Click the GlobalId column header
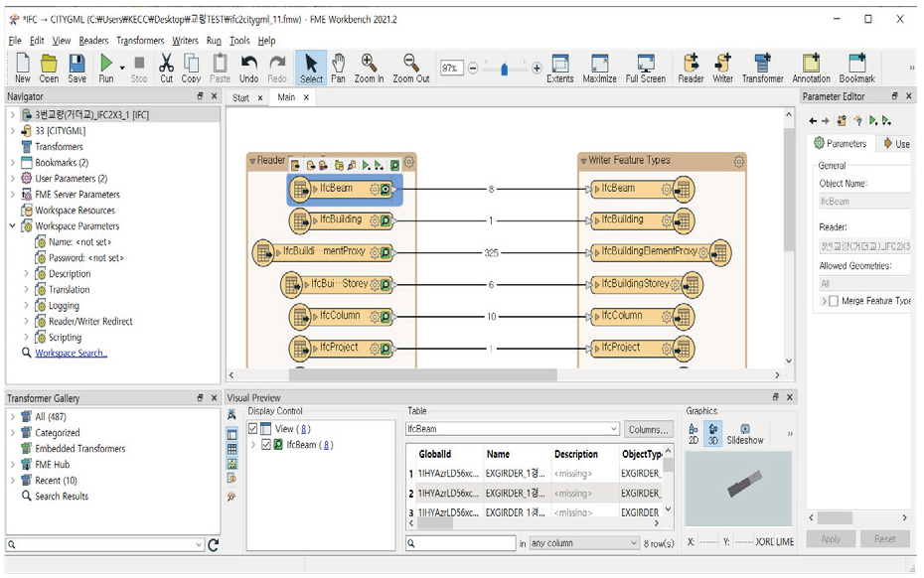Viewport: 924px width, 578px height. pos(434,454)
